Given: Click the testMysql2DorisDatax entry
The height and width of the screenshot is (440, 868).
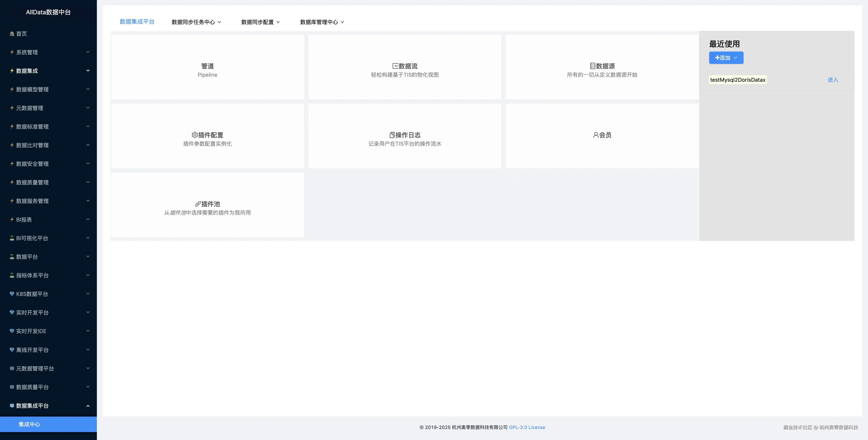Looking at the screenshot, I should [738, 80].
